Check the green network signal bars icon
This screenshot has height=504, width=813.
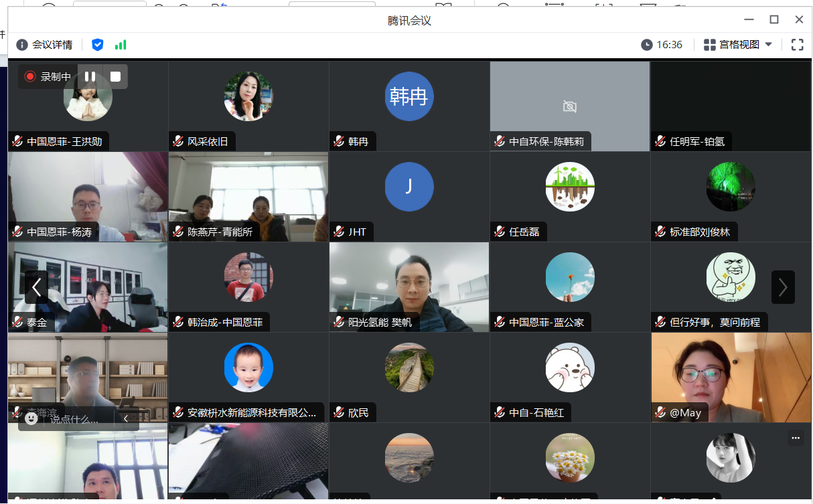coord(121,45)
